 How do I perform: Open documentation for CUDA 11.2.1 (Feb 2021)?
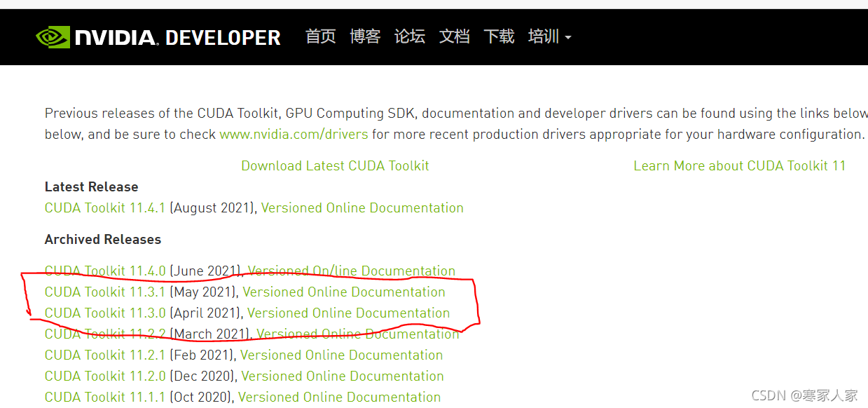pos(342,355)
